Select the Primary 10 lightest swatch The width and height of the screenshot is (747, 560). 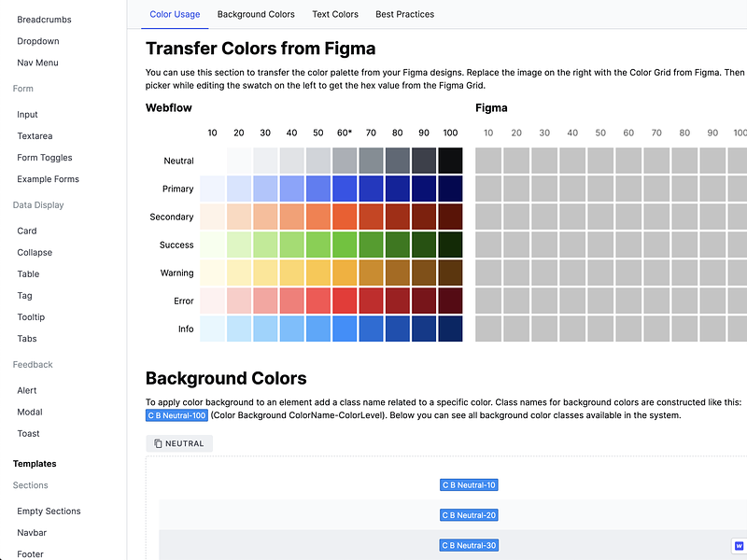point(213,189)
